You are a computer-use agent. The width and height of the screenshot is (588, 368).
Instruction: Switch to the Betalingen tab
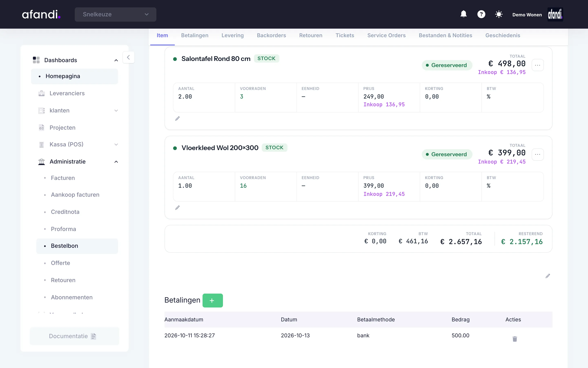(x=195, y=35)
